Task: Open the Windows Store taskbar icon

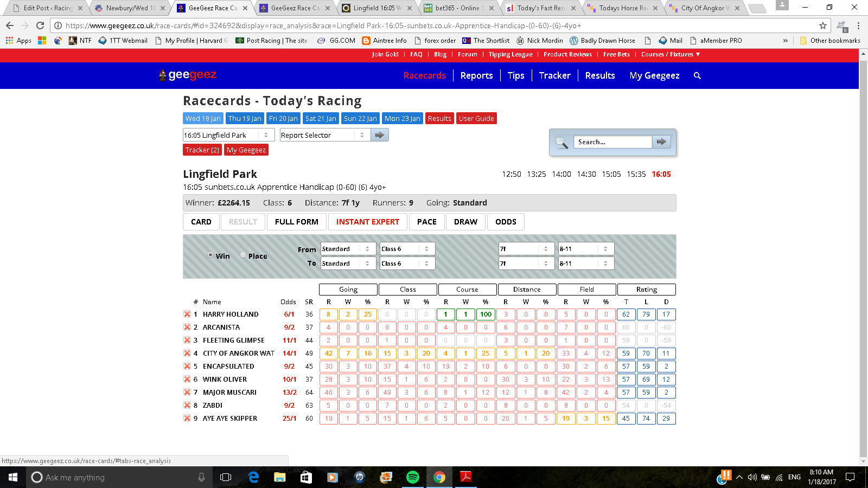Action: (x=307, y=477)
